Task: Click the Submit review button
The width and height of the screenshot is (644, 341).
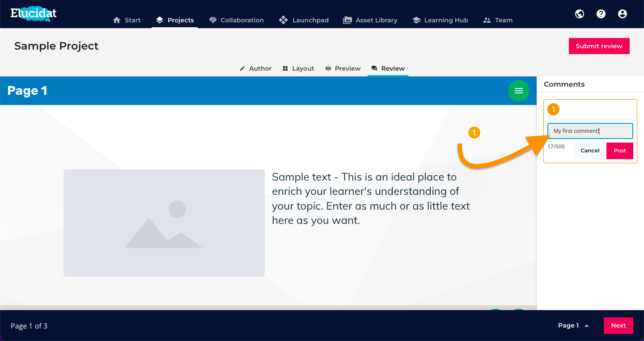Action: click(599, 46)
